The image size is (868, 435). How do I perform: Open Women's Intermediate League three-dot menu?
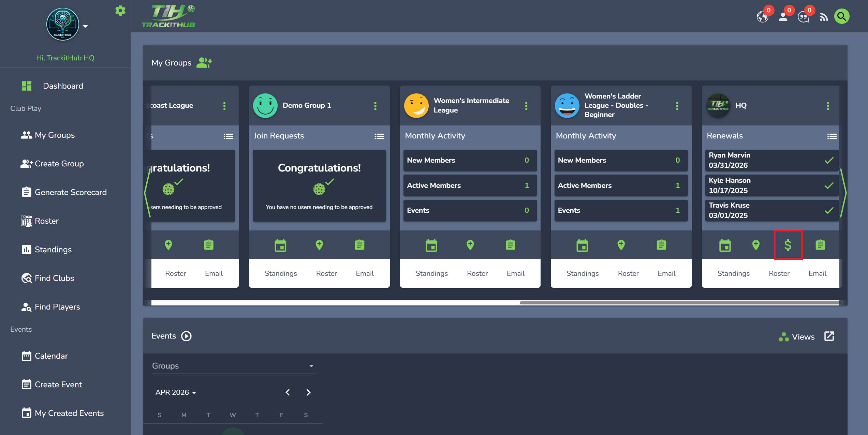pos(526,106)
